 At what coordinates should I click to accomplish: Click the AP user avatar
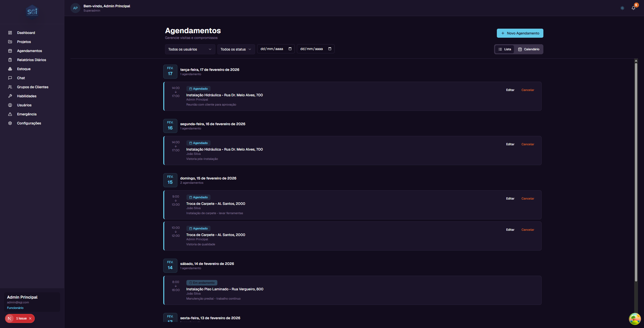tap(75, 8)
